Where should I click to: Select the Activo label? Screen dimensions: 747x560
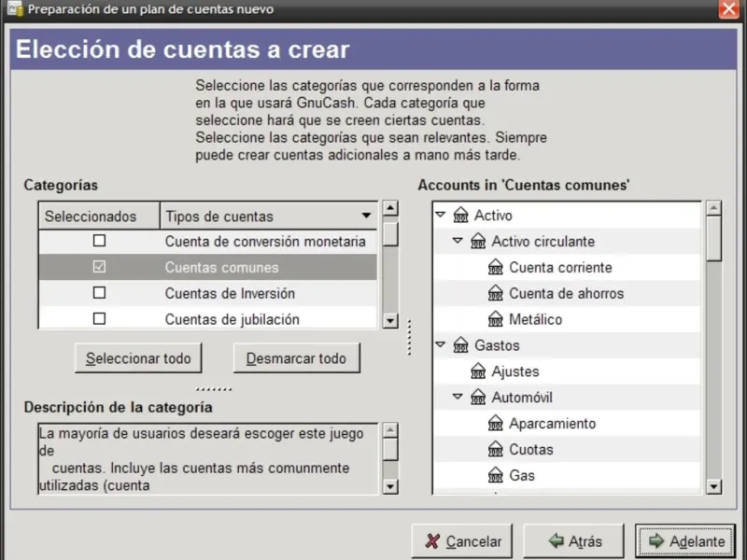pyautogui.click(x=493, y=216)
